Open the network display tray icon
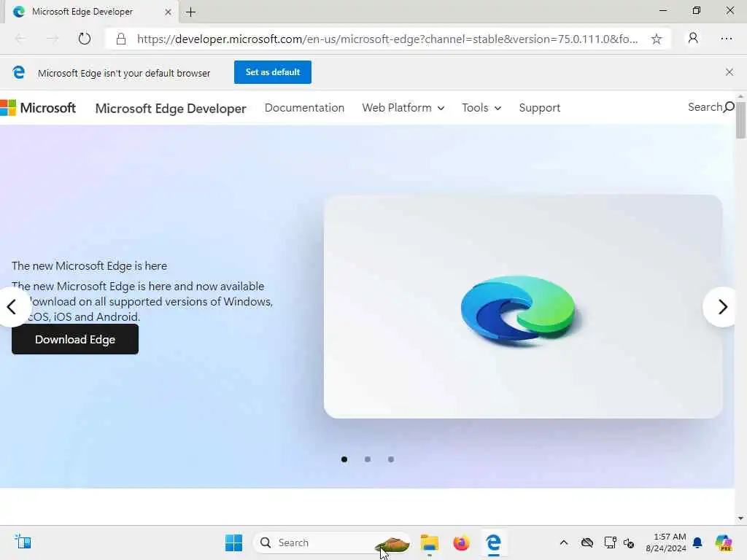 610,542
